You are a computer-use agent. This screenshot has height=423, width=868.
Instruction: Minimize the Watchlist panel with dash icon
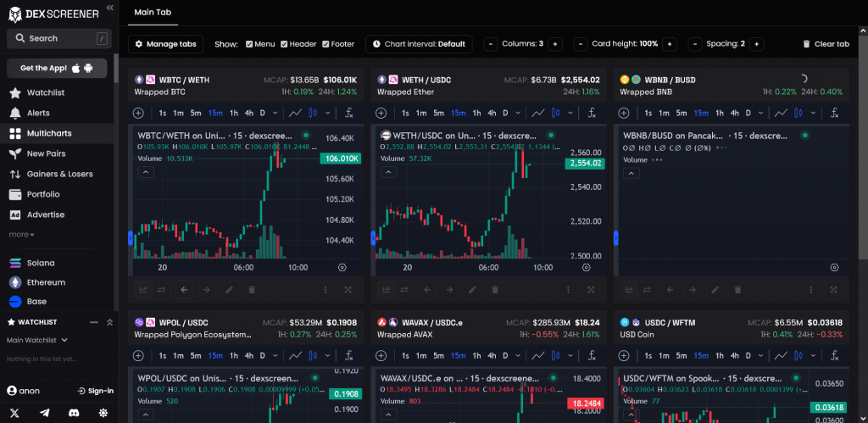[94, 322]
